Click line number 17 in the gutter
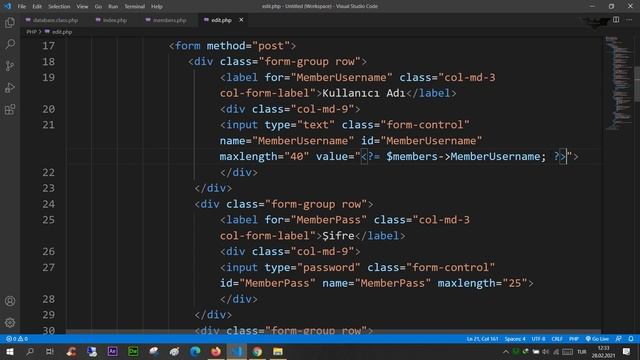640x360 pixels. pyautogui.click(x=49, y=46)
